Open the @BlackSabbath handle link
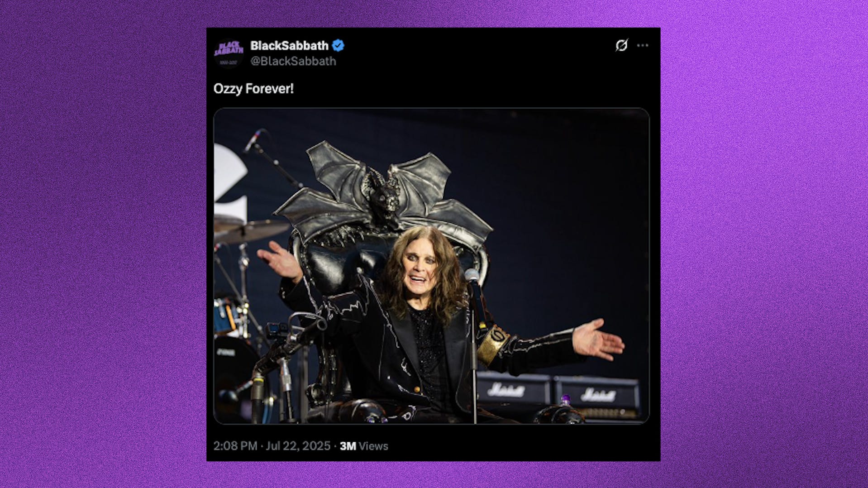 [293, 61]
